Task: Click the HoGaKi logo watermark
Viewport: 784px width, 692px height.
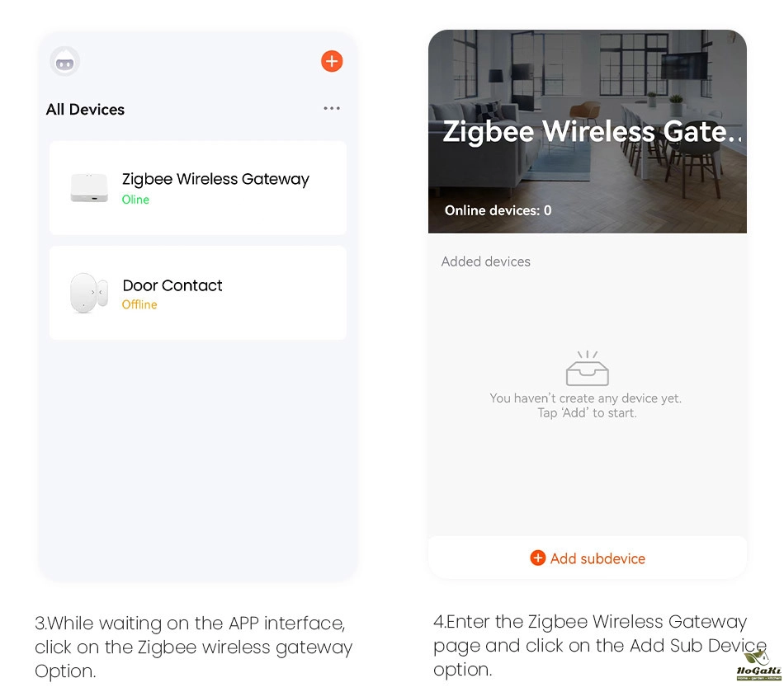Action: pyautogui.click(x=757, y=666)
